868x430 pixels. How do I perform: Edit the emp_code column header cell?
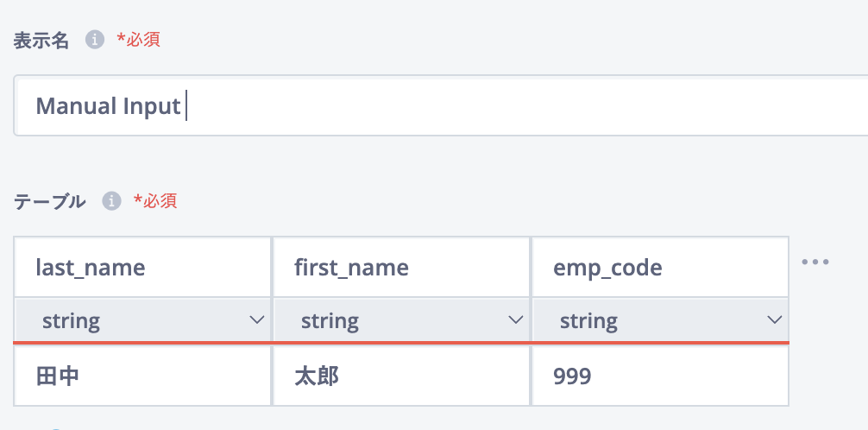[660, 267]
